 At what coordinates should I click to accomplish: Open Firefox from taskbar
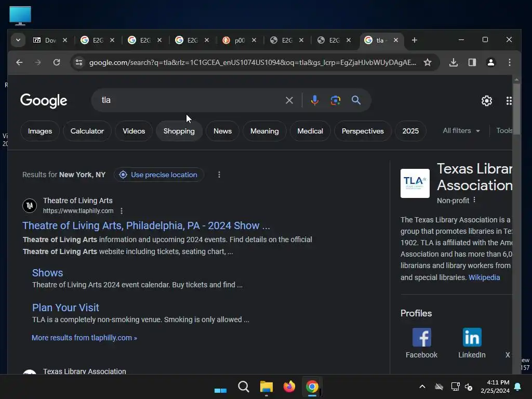(x=289, y=387)
